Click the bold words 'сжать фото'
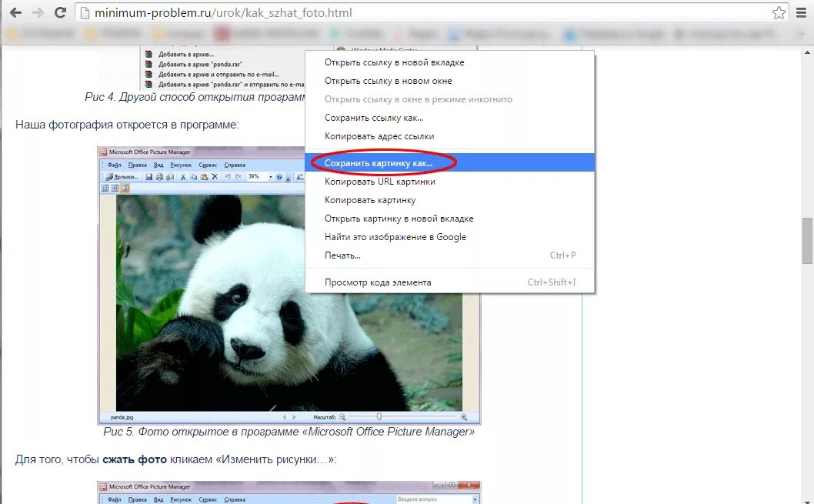814x504 pixels. tap(135, 460)
